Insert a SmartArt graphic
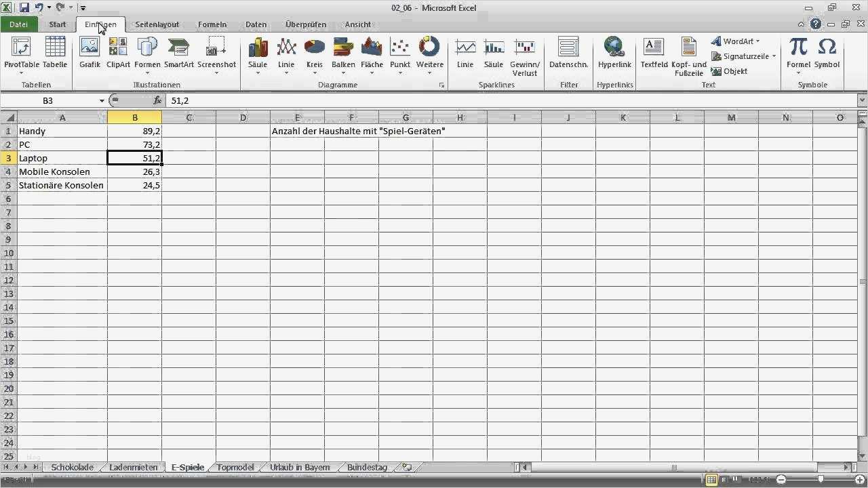 pos(179,54)
